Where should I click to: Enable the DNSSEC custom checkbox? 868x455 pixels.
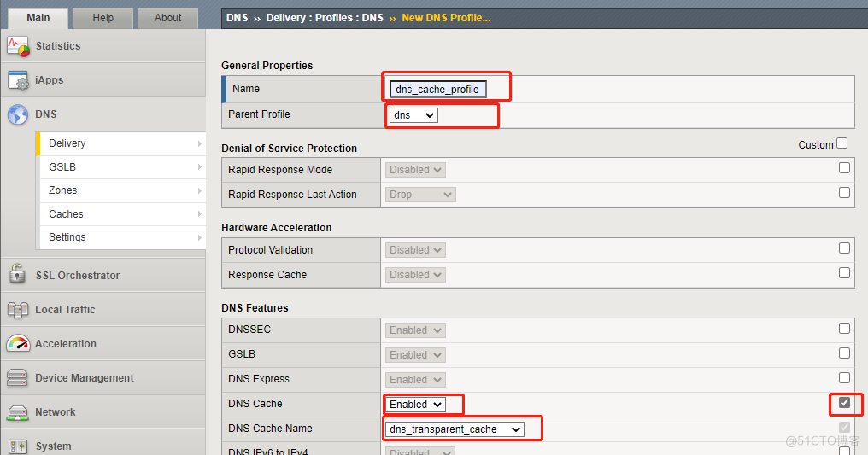[844, 329]
